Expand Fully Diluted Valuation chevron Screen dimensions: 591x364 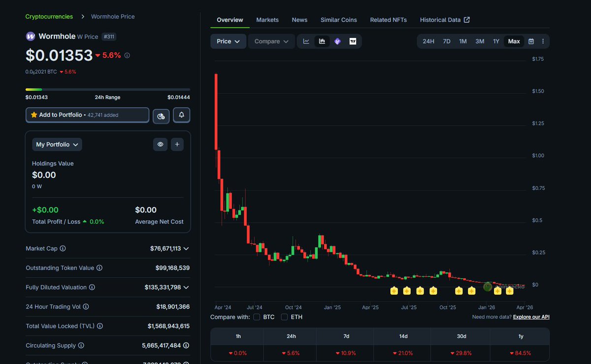186,287
